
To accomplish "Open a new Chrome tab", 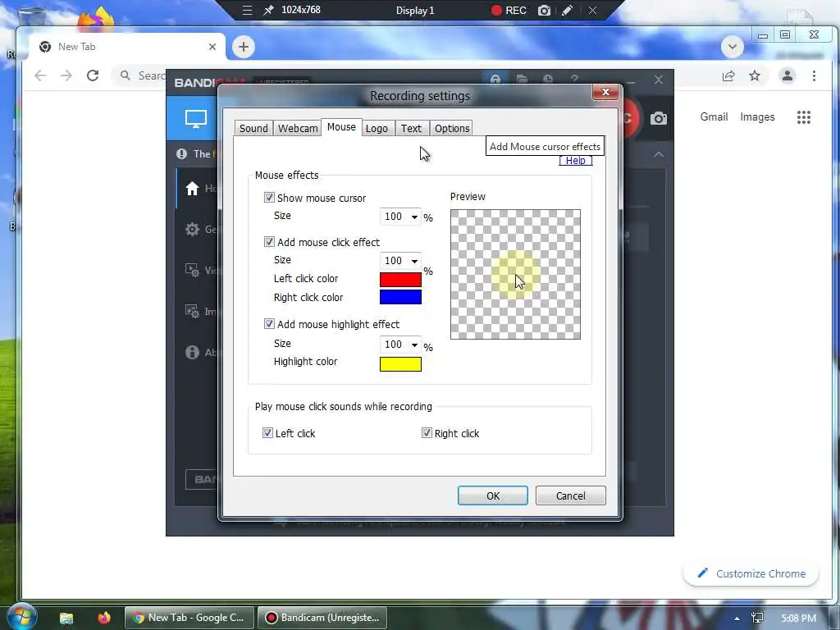I will tap(243, 47).
